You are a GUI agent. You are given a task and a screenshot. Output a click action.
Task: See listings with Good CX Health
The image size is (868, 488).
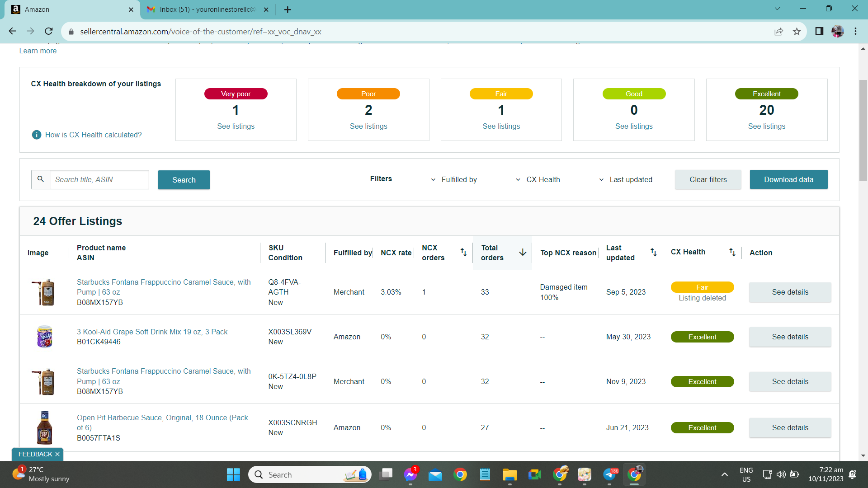coord(634,126)
